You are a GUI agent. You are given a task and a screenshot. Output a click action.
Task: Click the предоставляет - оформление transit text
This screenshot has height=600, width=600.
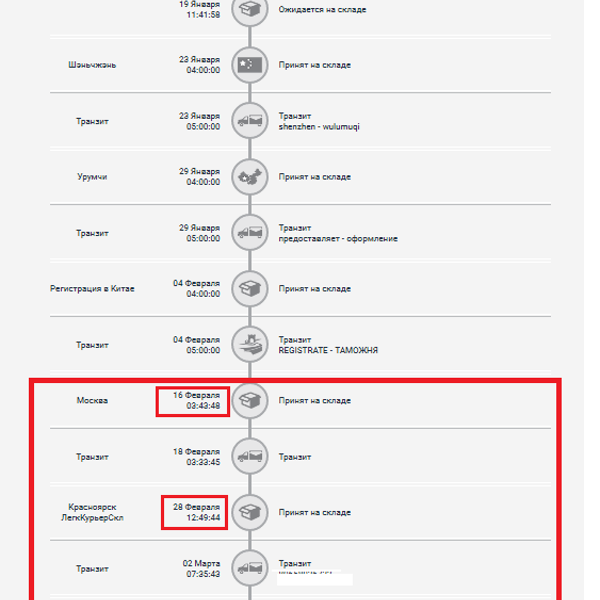click(338, 239)
